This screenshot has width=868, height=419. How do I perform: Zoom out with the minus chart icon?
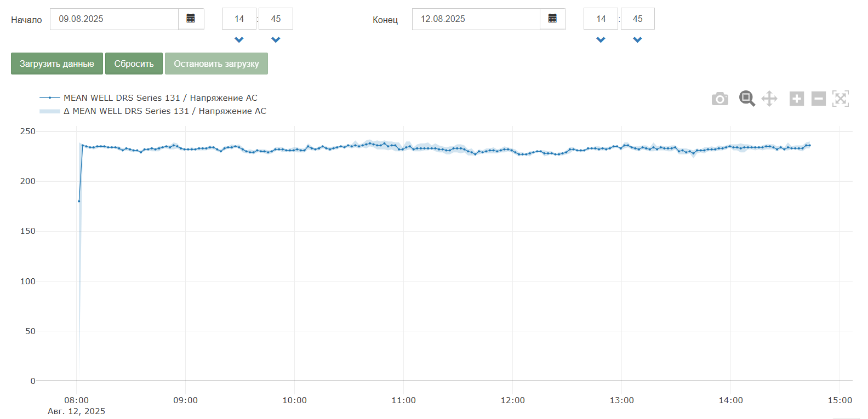[x=818, y=99]
